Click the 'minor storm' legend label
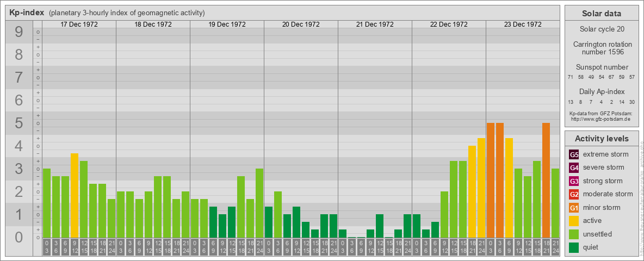Screen dimensions: 644x261 602,207
